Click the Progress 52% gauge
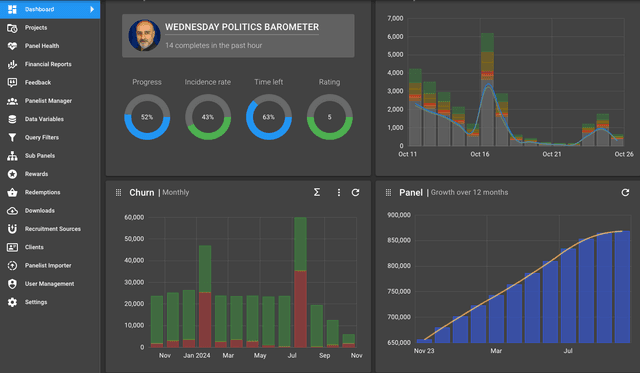This screenshot has width=640, height=373. coord(147,117)
